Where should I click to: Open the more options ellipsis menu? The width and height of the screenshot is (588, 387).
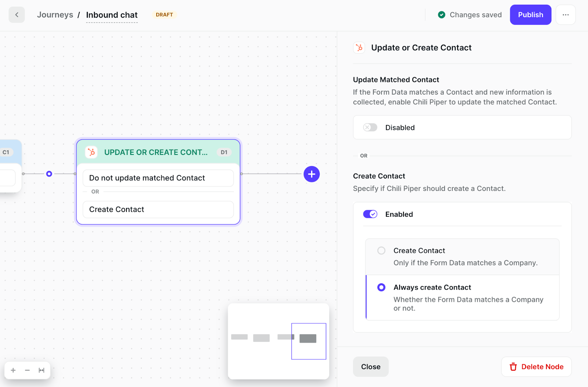point(565,15)
